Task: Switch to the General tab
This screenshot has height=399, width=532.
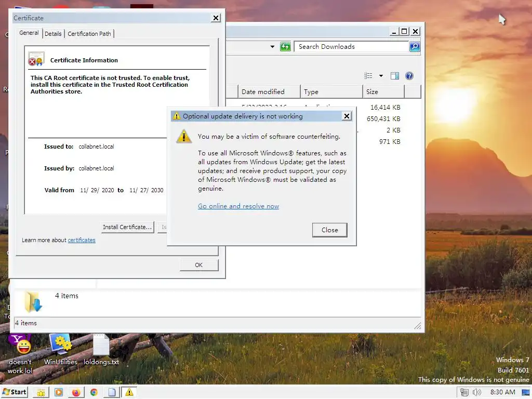Action: 29,33
